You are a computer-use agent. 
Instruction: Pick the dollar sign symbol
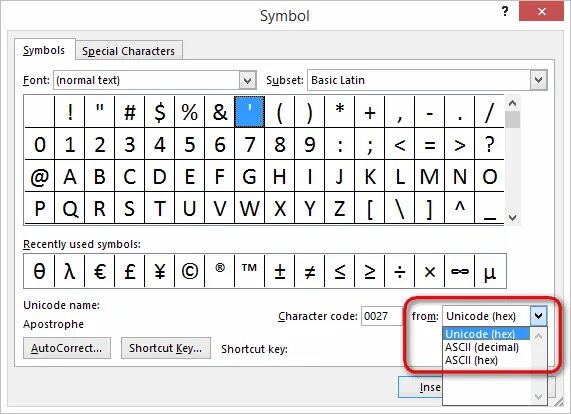point(160,112)
